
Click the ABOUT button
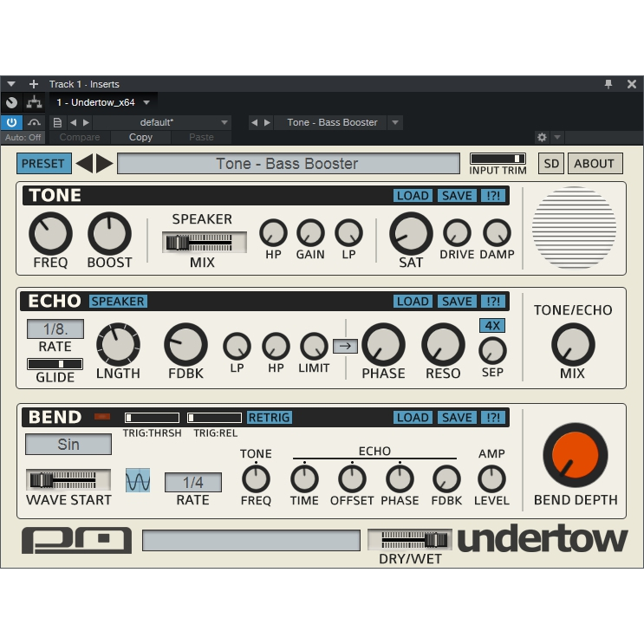click(594, 164)
